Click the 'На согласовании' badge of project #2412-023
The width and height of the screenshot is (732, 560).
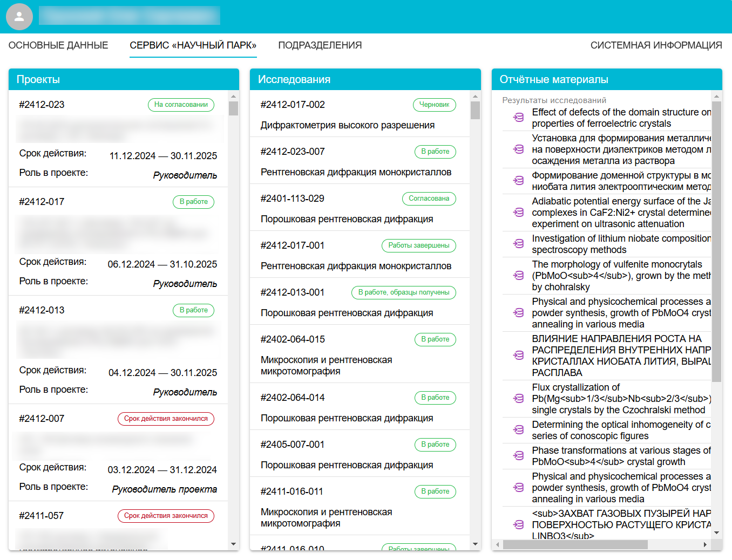[x=181, y=105]
